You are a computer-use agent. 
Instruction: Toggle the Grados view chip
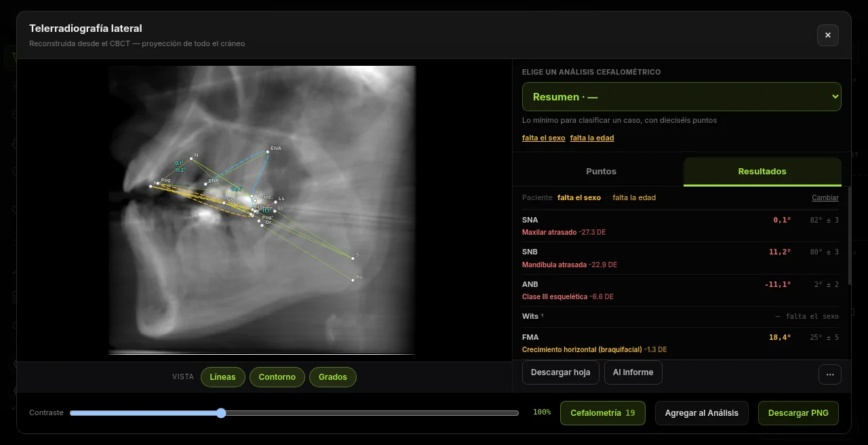click(x=333, y=377)
